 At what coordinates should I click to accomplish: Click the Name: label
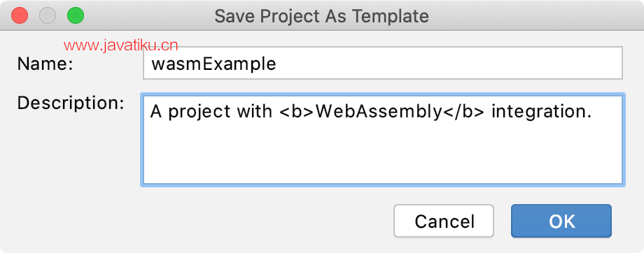(45, 64)
